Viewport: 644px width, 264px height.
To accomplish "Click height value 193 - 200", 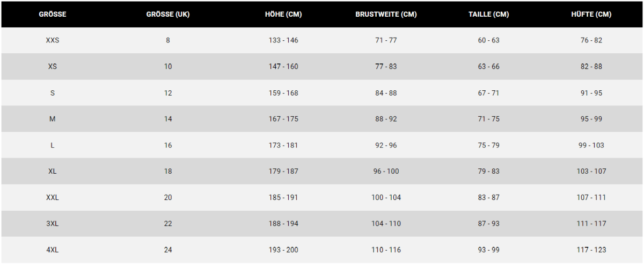I will point(283,249).
